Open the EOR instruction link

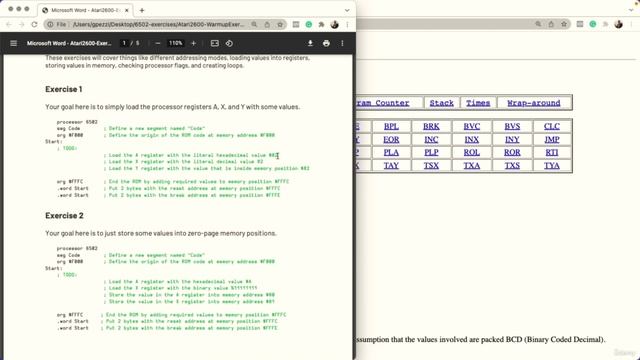point(391,140)
